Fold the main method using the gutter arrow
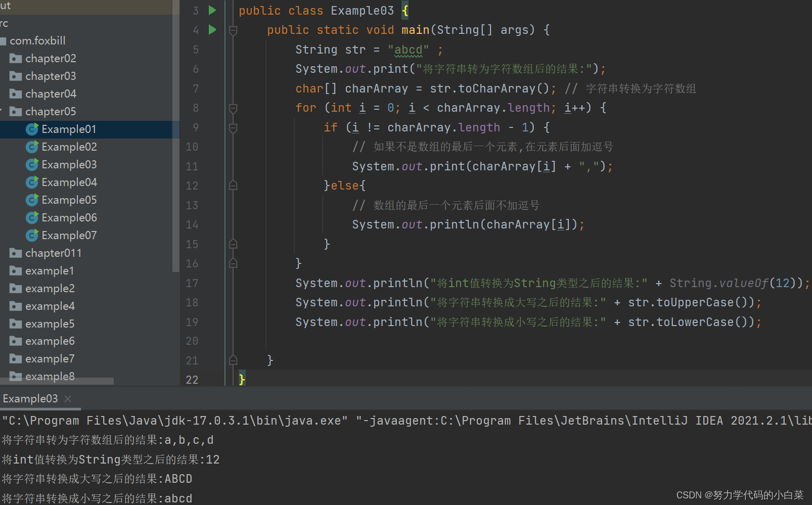The image size is (812, 505). point(233,30)
